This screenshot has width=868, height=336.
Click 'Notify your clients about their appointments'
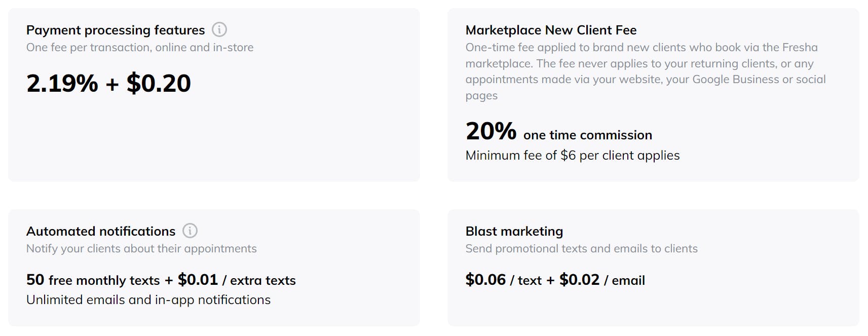141,249
